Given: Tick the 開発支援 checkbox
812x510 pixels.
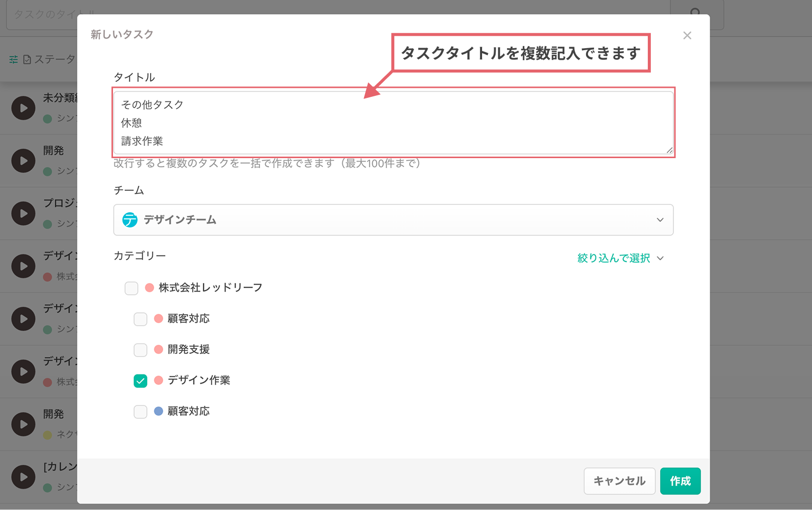Looking at the screenshot, I should 141,350.
